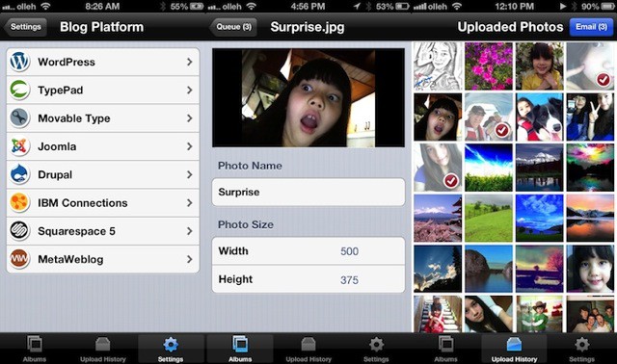Viewport: 617px width, 364px height.
Task: Expand the Drupal row chevron
Action: (x=190, y=174)
